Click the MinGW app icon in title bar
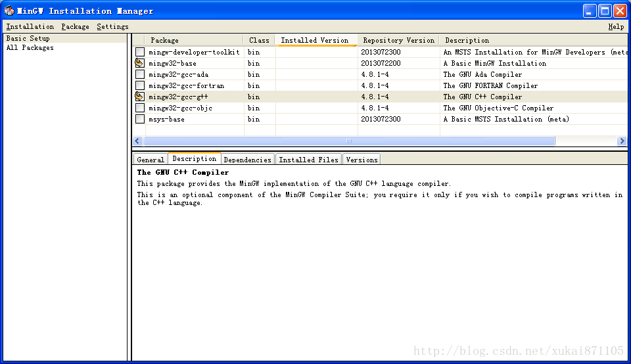The image size is (631, 364). coord(9,11)
